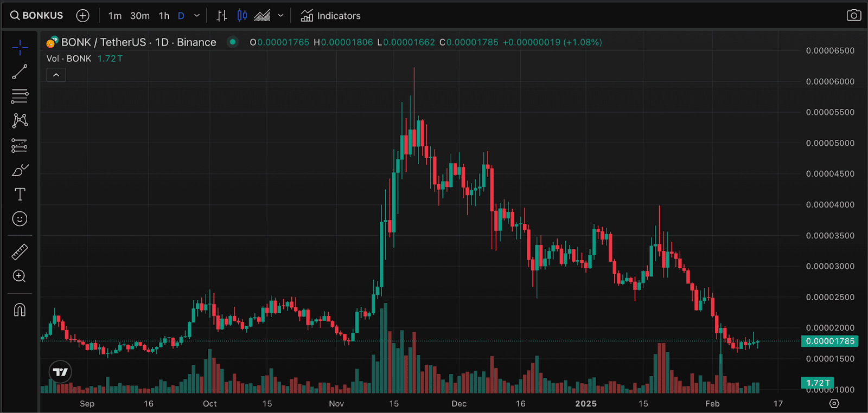Select the trend line drawing tool

pyautogui.click(x=20, y=72)
